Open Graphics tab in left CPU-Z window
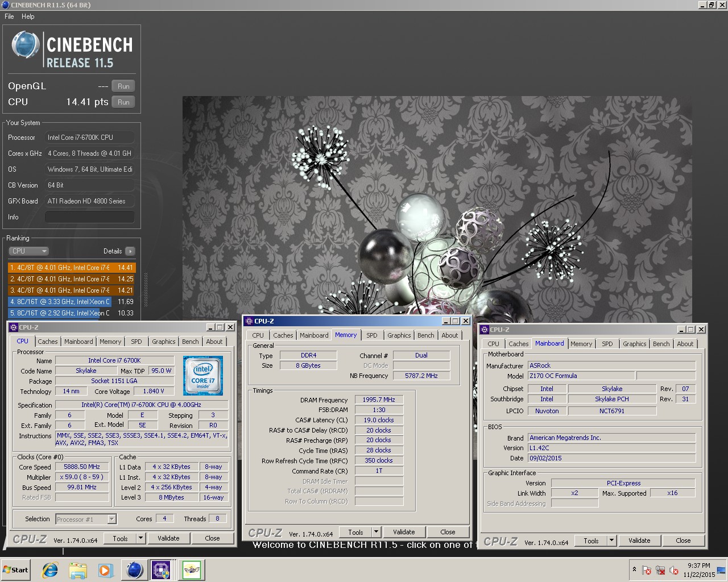Screen dimensions: 728x582 click(x=164, y=342)
